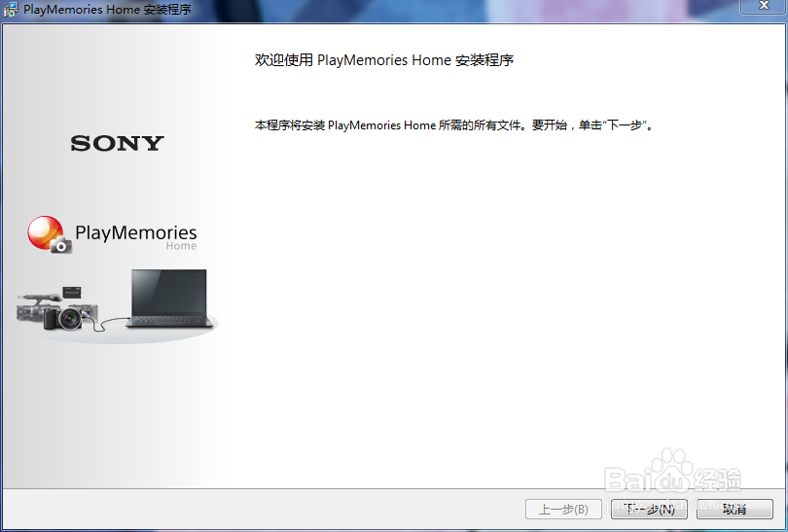The width and height of the screenshot is (788, 532).
Task: Click the disabled 上一步(B) button
Action: [563, 509]
